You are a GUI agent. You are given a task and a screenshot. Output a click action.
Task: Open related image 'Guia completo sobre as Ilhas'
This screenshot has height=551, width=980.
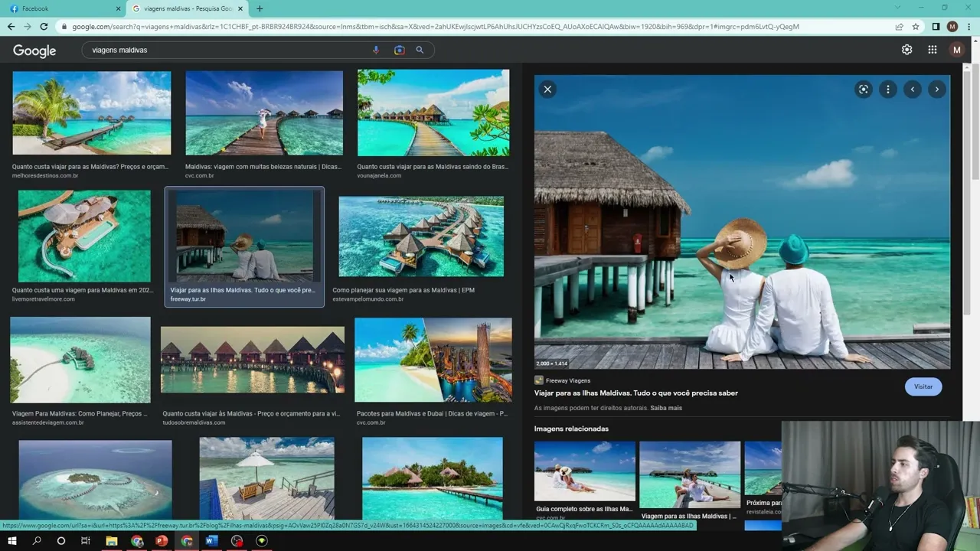point(585,471)
